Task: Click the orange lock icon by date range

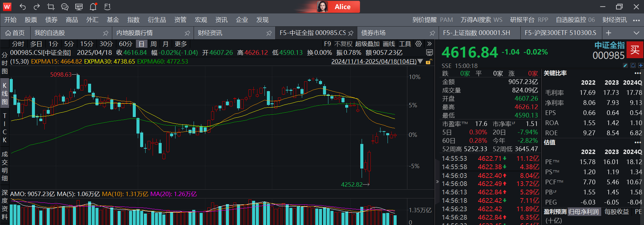Action: click(428, 62)
